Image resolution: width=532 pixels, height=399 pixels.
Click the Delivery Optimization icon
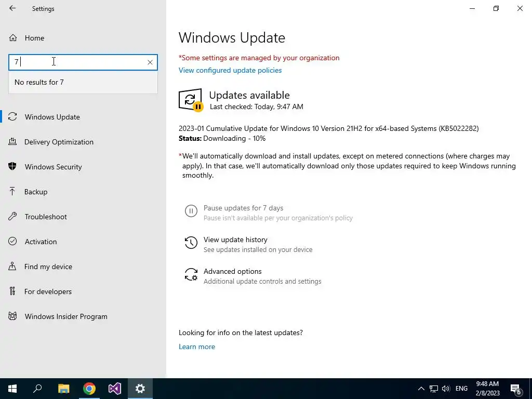[12, 141]
